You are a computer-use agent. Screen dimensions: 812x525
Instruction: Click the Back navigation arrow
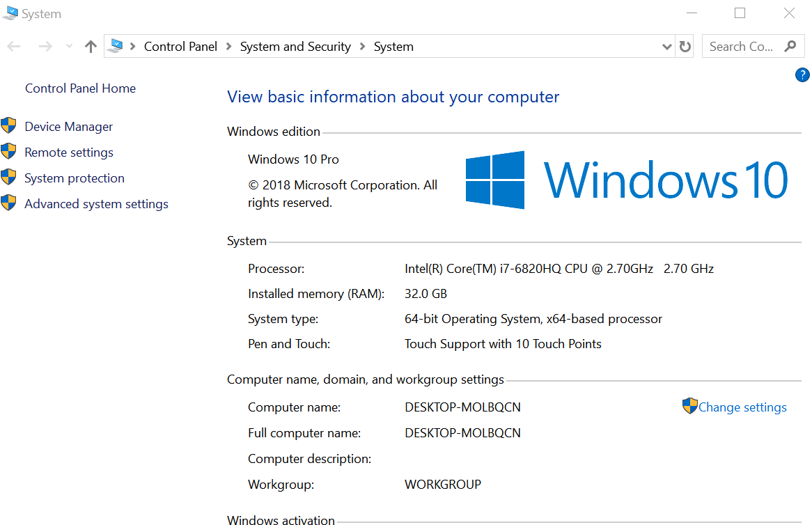14,47
